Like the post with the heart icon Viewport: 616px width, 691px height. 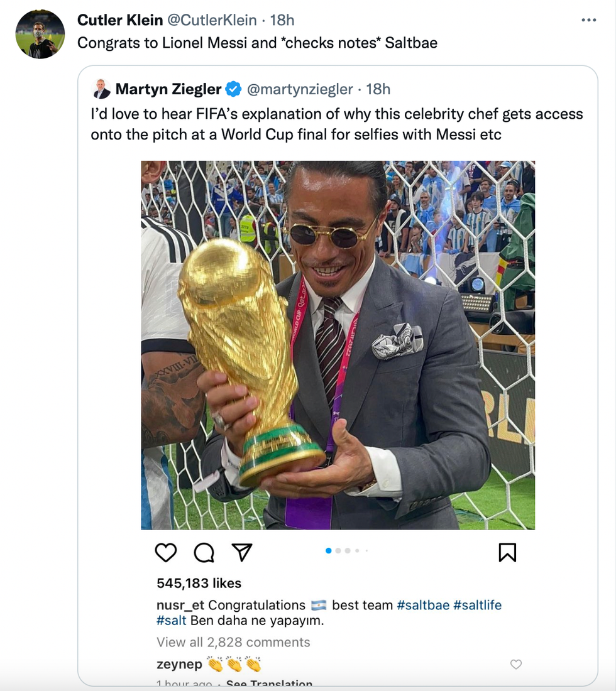click(165, 552)
